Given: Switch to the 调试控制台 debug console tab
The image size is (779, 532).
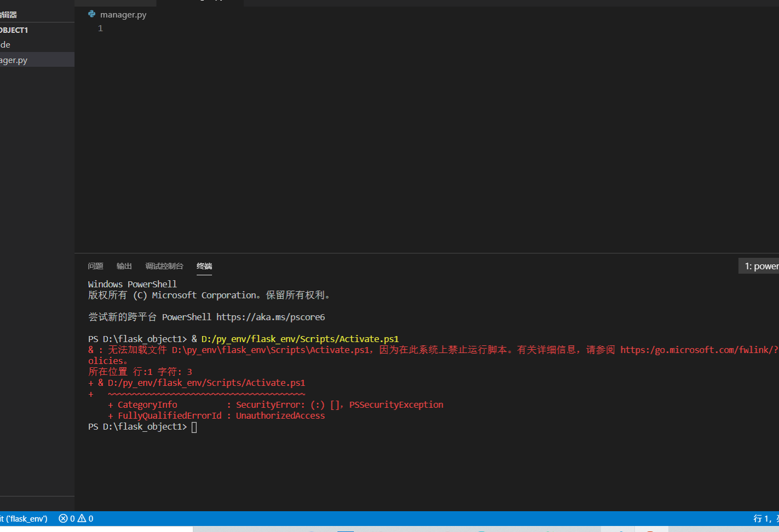Looking at the screenshot, I should (x=164, y=266).
